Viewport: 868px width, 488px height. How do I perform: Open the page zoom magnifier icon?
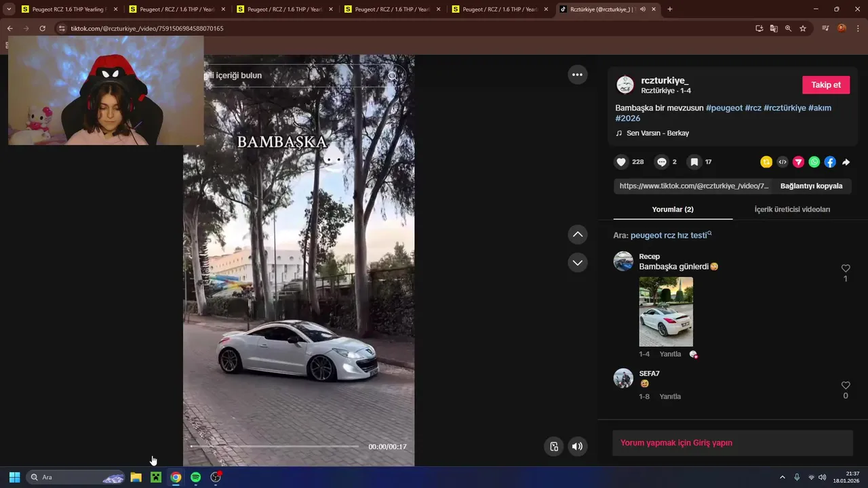[788, 28]
